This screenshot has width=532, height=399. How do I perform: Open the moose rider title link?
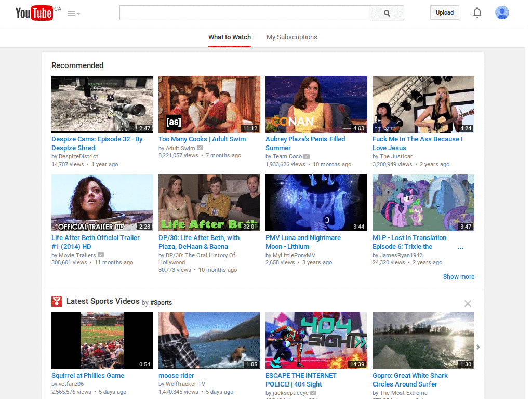tap(177, 376)
